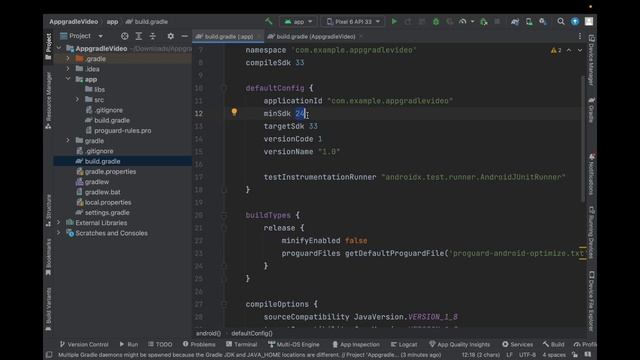640x360 pixels.
Task: Open the editor tabs more options menu
Action: (x=580, y=36)
